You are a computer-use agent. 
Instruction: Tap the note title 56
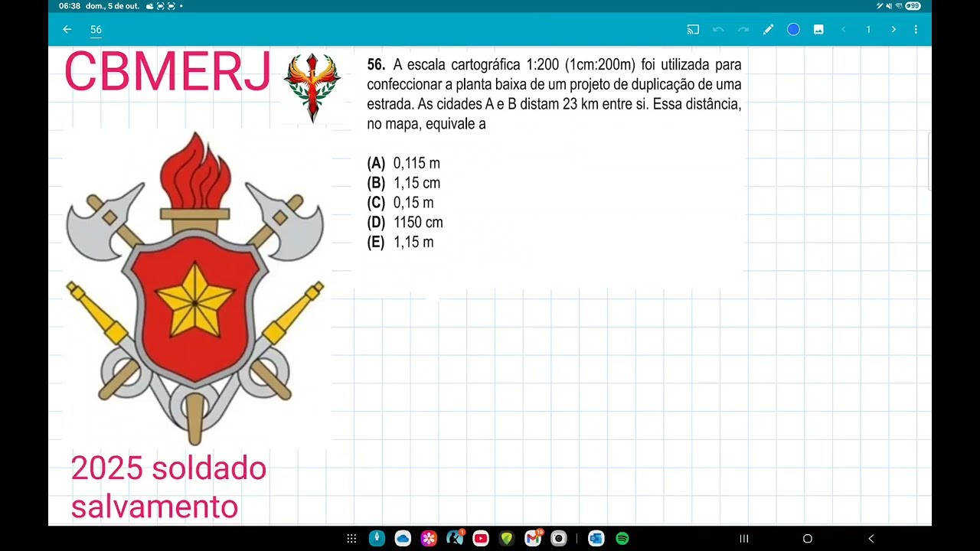click(96, 30)
